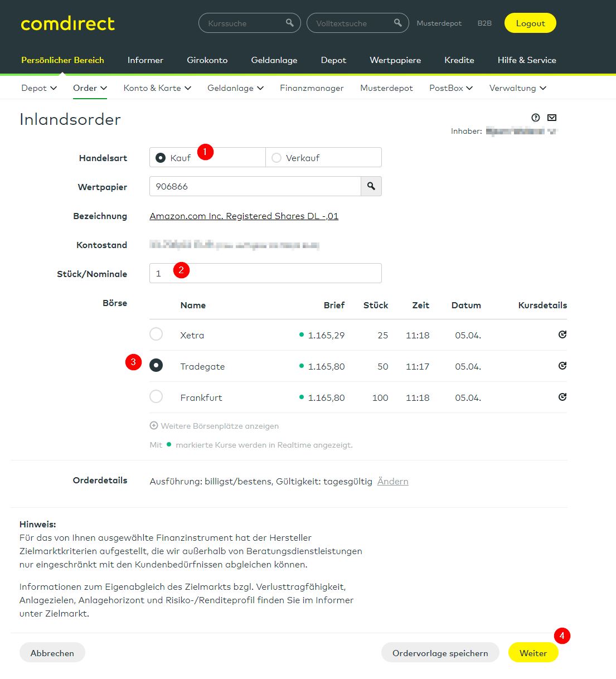Select the Verkauf radio option
Image resolution: width=616 pixels, height=679 pixels.
click(277, 158)
